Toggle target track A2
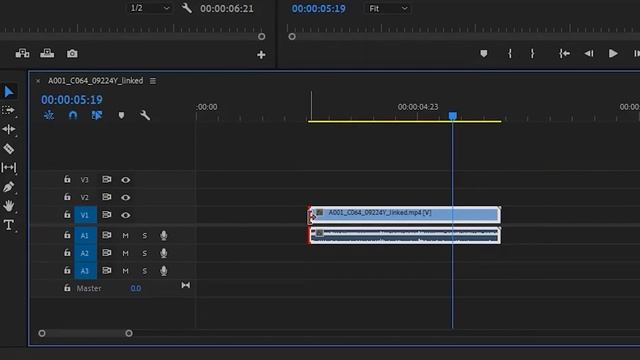Image resolution: width=640 pixels, height=360 pixels. pyautogui.click(x=85, y=253)
